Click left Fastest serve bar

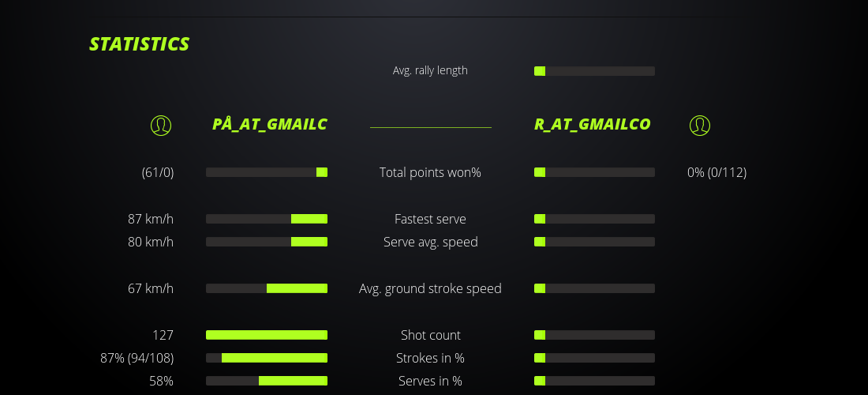[x=267, y=219]
